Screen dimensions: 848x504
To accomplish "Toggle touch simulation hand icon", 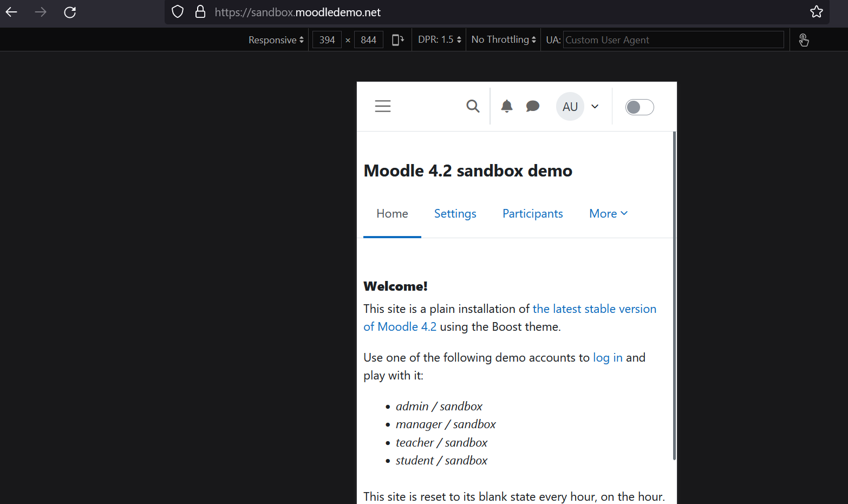I will click(804, 40).
